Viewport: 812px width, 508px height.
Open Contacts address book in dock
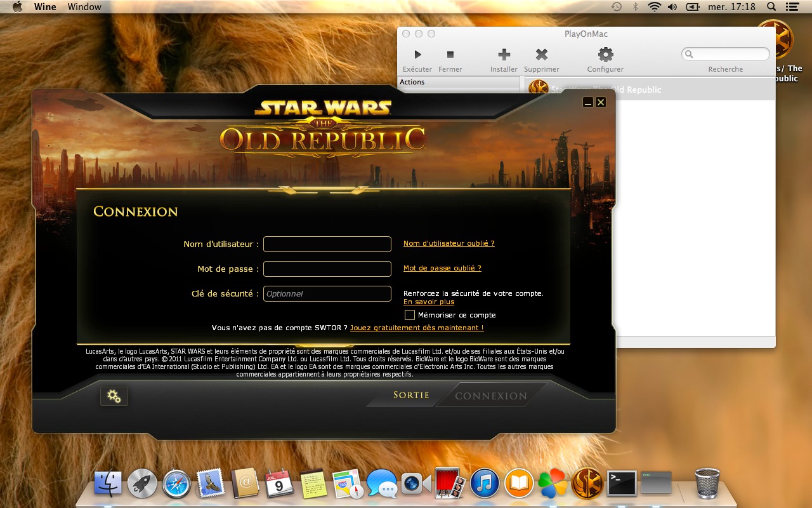[x=245, y=484]
